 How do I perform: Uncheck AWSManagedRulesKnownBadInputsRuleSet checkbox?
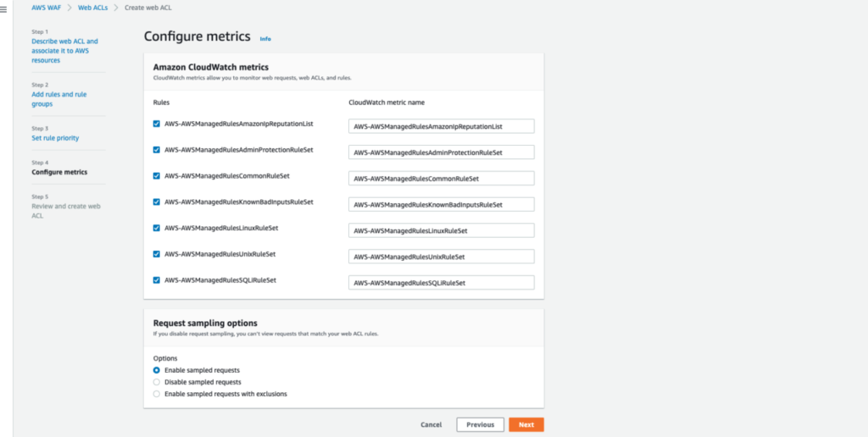[157, 202]
